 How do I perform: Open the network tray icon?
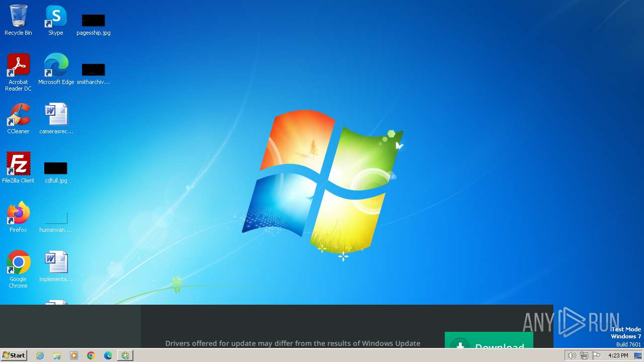(584, 355)
